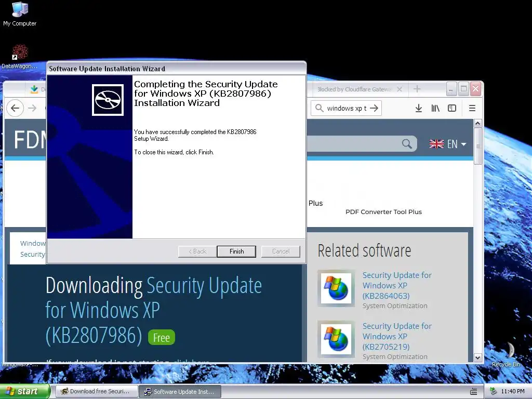Image resolution: width=532 pixels, height=399 pixels.
Task: Open the browser downloads panel
Action: (419, 108)
